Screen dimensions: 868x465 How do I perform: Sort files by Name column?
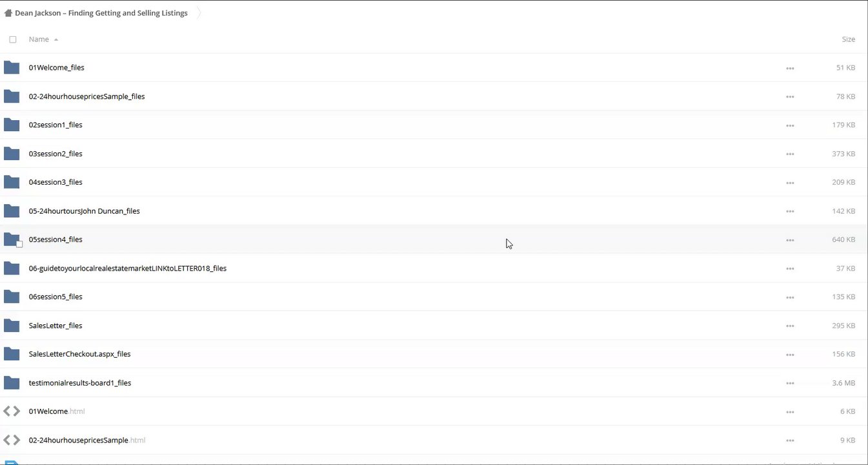tap(39, 39)
